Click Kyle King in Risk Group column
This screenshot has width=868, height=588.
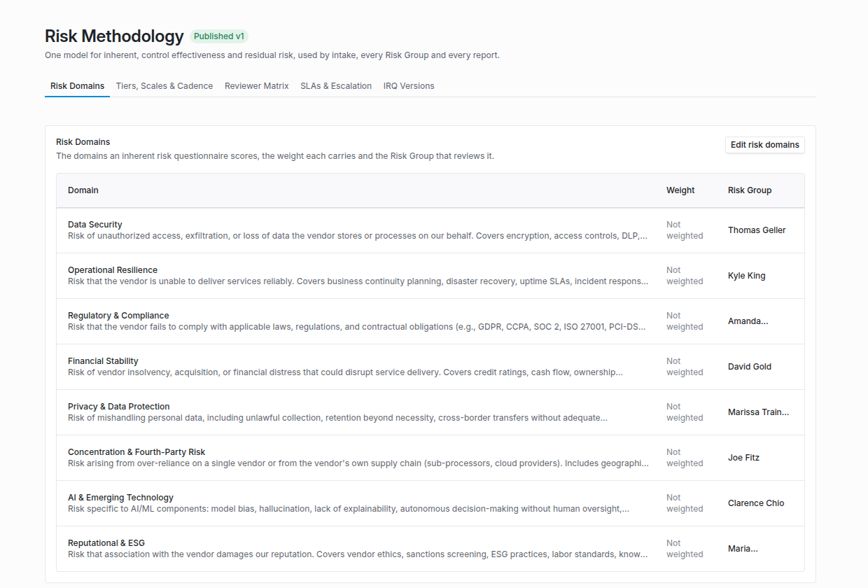[x=747, y=276]
